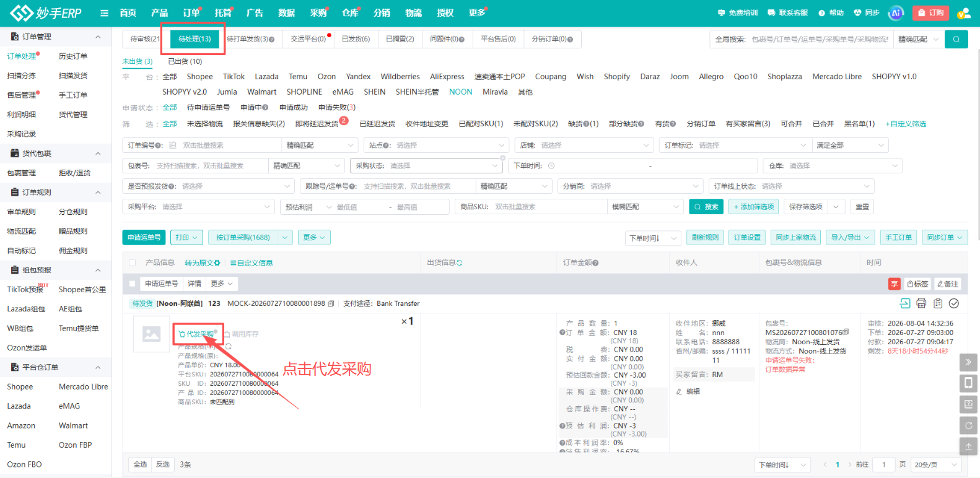Open the 20条/页 page size dropdown
Image resolution: width=980 pixels, height=478 pixels.
(935, 464)
